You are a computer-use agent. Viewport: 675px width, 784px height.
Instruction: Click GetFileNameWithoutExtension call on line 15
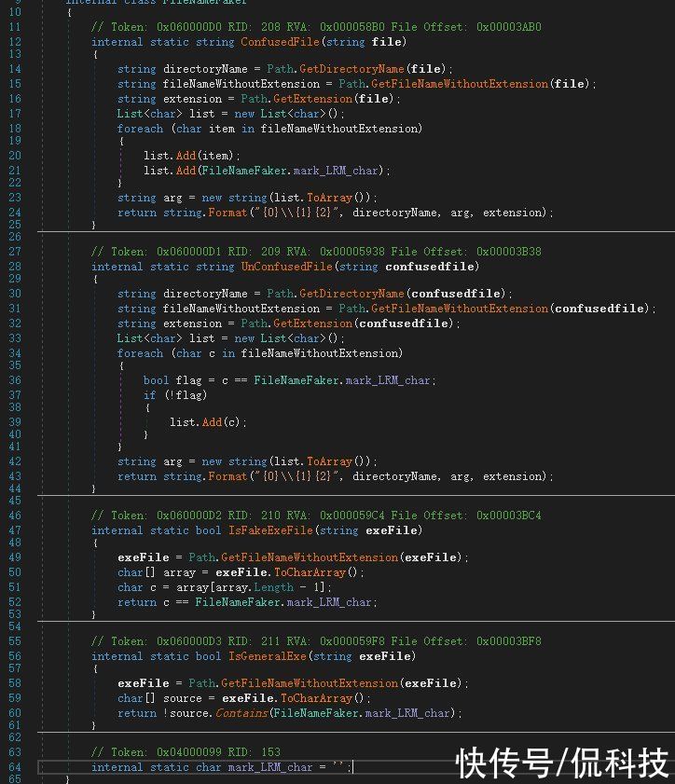click(460, 84)
